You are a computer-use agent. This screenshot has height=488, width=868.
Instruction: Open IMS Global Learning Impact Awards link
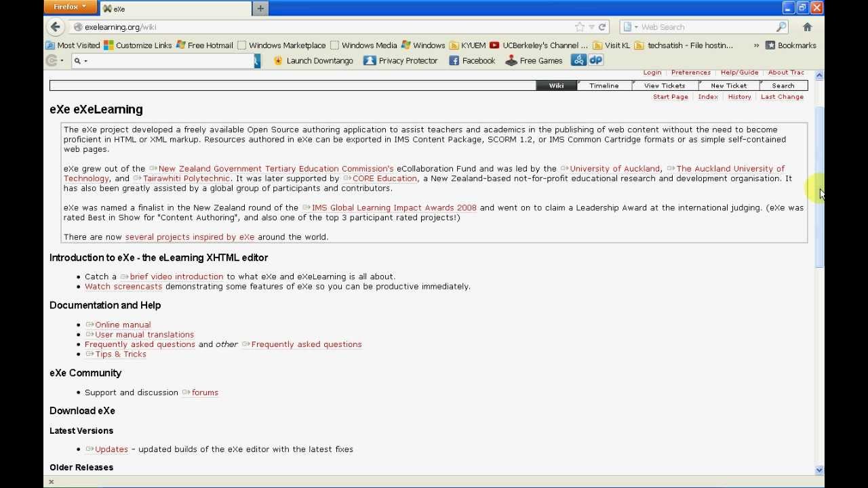pyautogui.click(x=389, y=208)
